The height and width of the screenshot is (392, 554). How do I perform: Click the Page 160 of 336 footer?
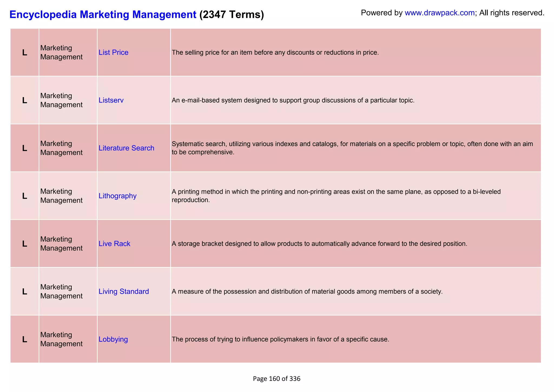pos(276,379)
